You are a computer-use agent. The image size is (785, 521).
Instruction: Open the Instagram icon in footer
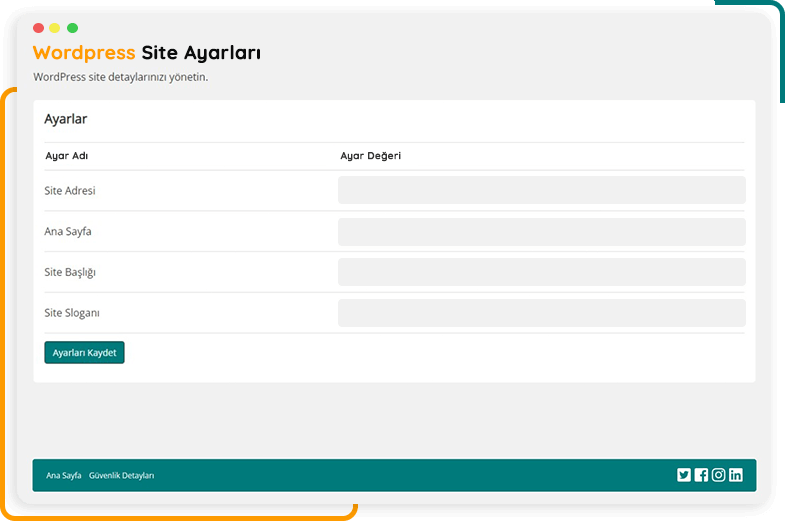point(718,475)
